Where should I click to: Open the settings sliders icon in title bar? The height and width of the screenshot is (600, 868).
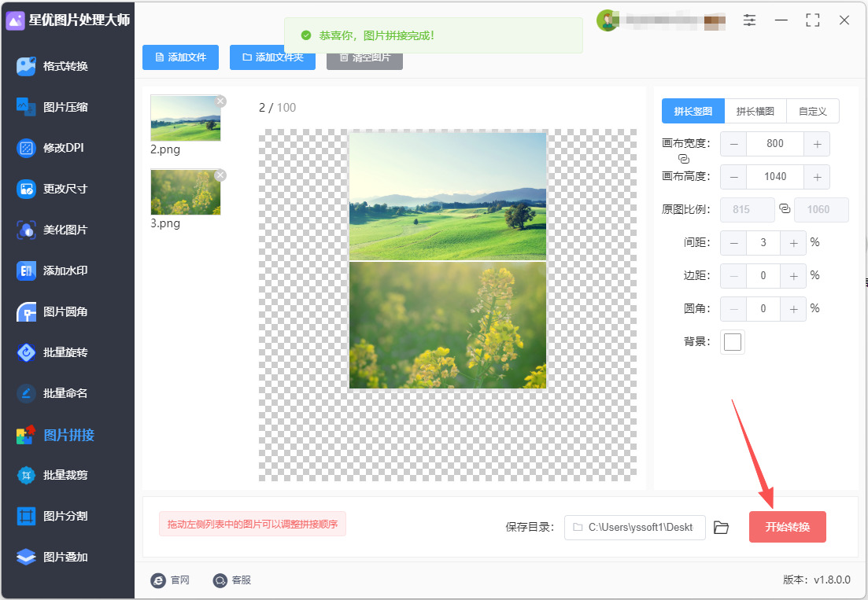click(749, 20)
